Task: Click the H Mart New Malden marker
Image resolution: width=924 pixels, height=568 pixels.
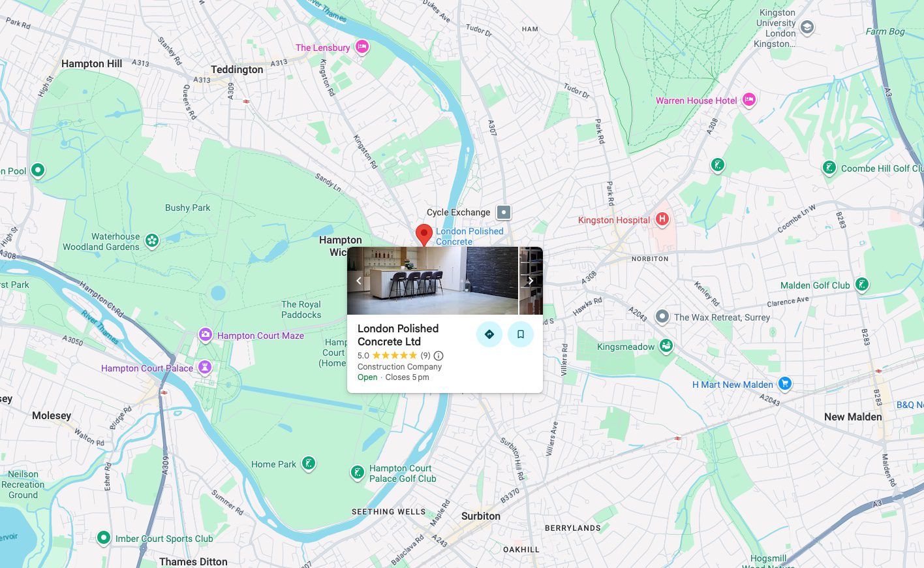Action: point(784,385)
